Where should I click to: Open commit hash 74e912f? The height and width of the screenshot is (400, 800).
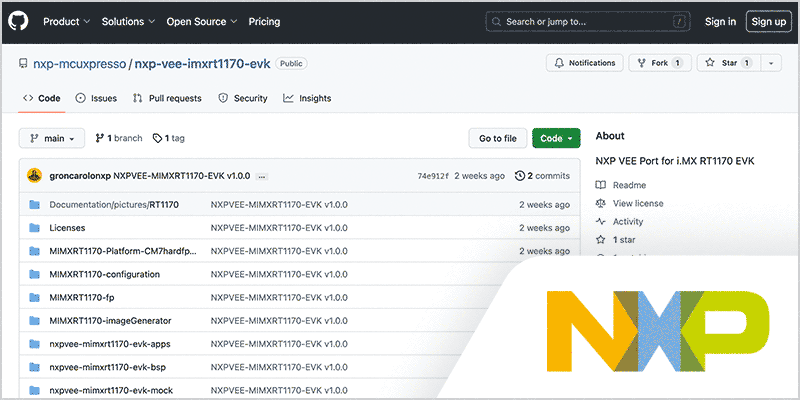[433, 176]
